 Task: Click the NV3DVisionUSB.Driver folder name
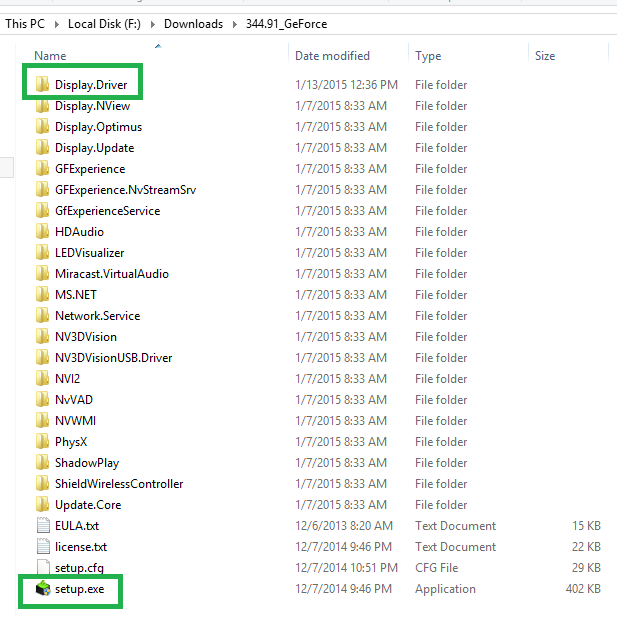coord(114,357)
